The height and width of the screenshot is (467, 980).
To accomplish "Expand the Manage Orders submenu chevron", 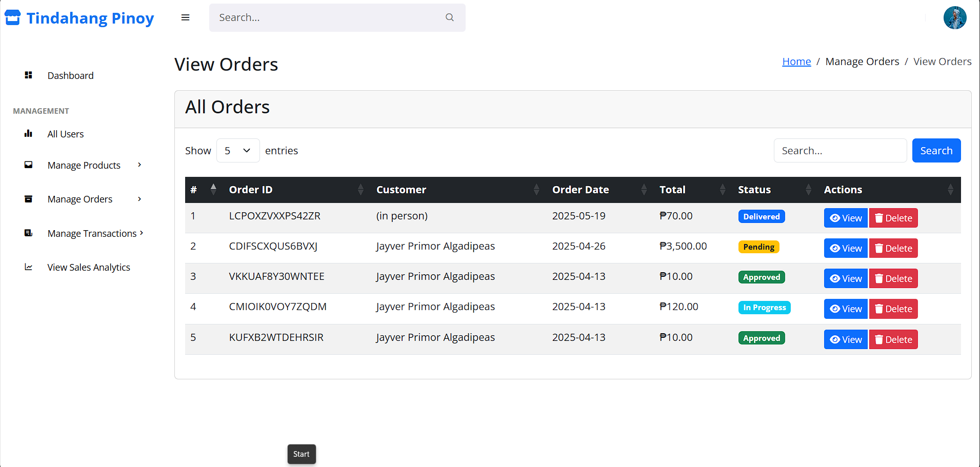I will (139, 199).
